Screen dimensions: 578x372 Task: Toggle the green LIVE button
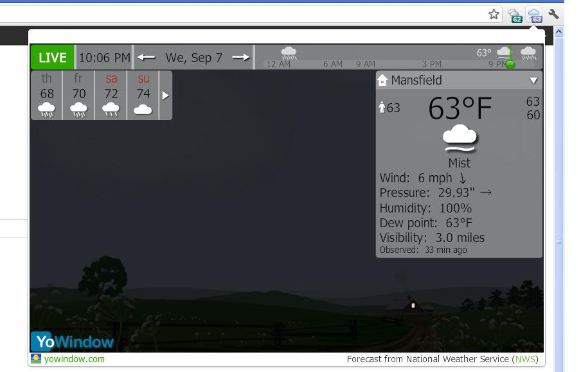[52, 58]
